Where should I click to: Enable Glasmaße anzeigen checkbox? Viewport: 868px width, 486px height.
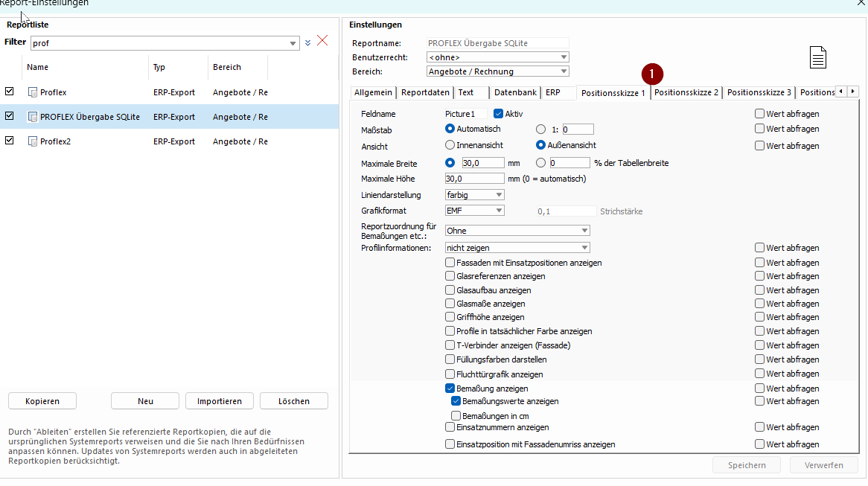[450, 304]
